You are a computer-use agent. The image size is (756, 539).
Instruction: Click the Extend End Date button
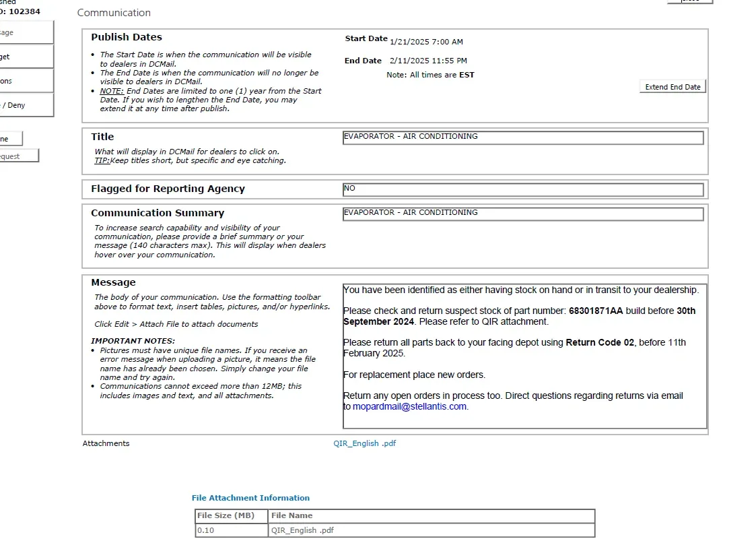(x=673, y=87)
